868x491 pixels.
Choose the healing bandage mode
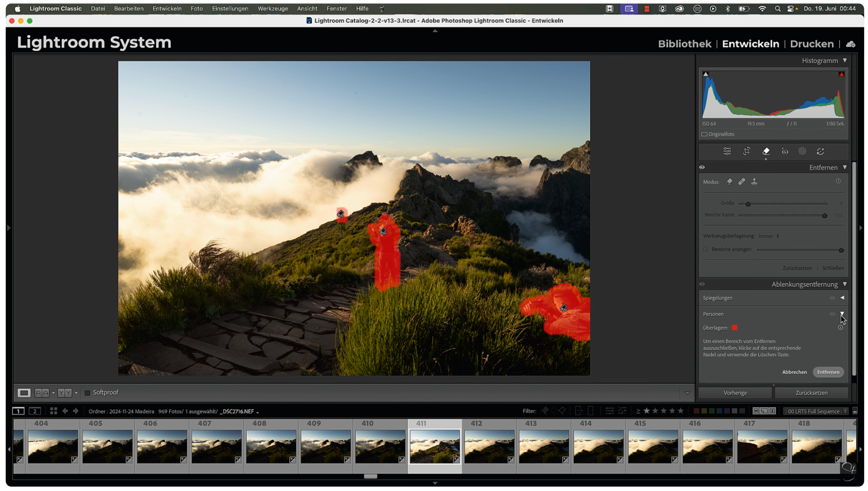[x=741, y=182]
